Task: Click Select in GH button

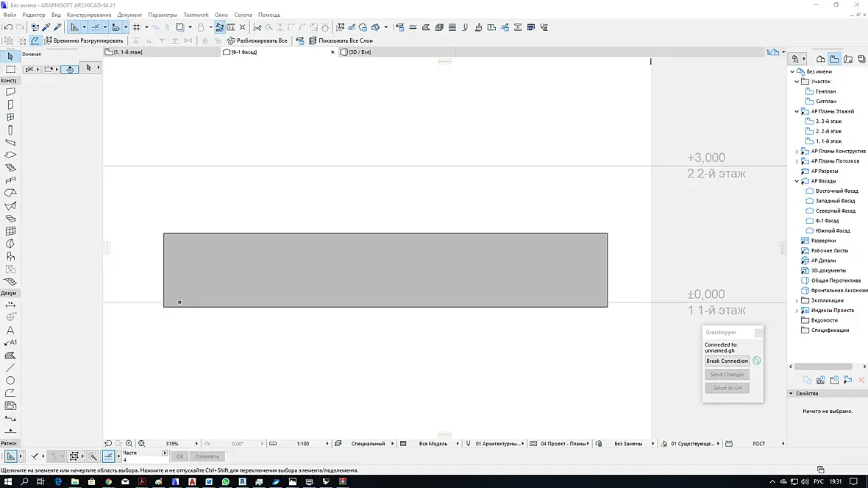Action: pos(727,389)
